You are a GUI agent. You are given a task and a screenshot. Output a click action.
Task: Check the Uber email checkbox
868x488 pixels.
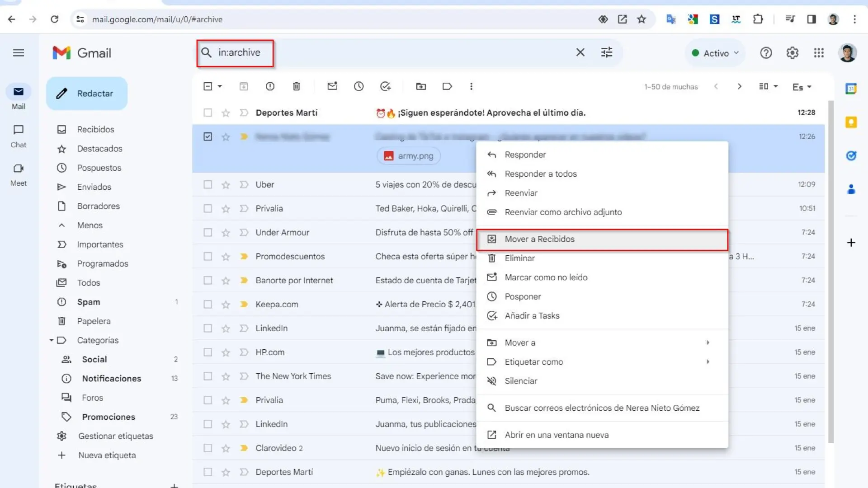(x=208, y=184)
